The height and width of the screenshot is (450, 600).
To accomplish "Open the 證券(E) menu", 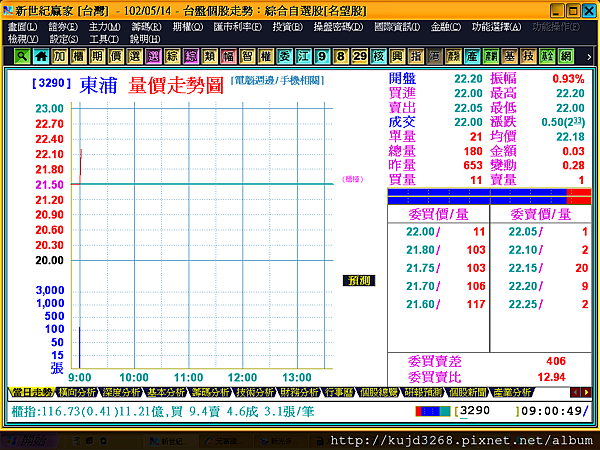I will tap(63, 27).
